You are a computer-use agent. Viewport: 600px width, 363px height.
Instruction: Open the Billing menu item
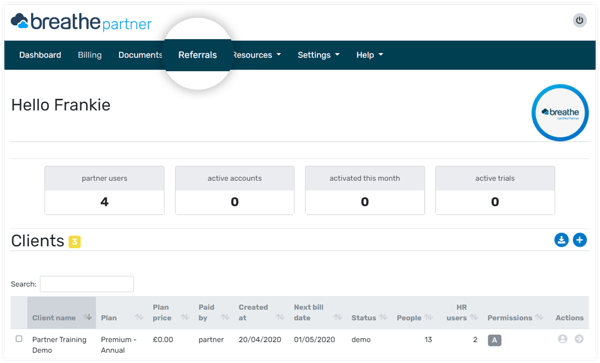point(90,55)
